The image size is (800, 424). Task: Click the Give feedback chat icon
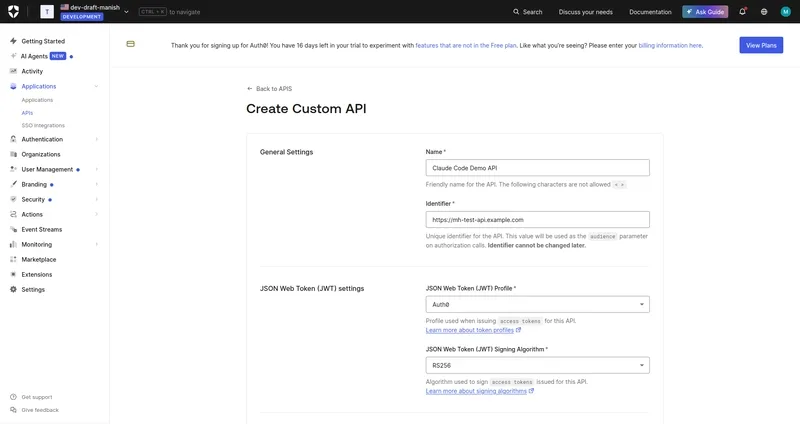[x=13, y=410]
